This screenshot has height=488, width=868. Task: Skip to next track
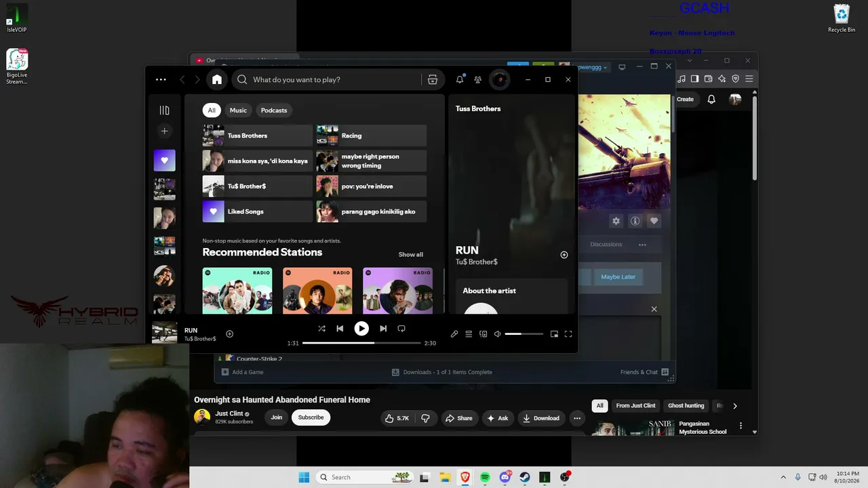click(383, 329)
